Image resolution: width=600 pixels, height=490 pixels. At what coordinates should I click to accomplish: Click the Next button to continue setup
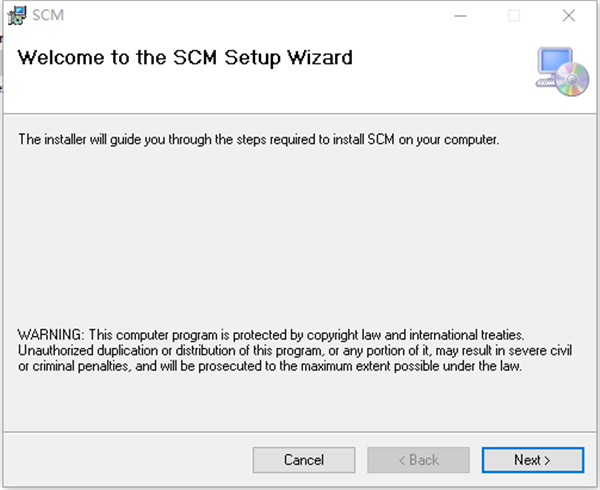pos(532,460)
